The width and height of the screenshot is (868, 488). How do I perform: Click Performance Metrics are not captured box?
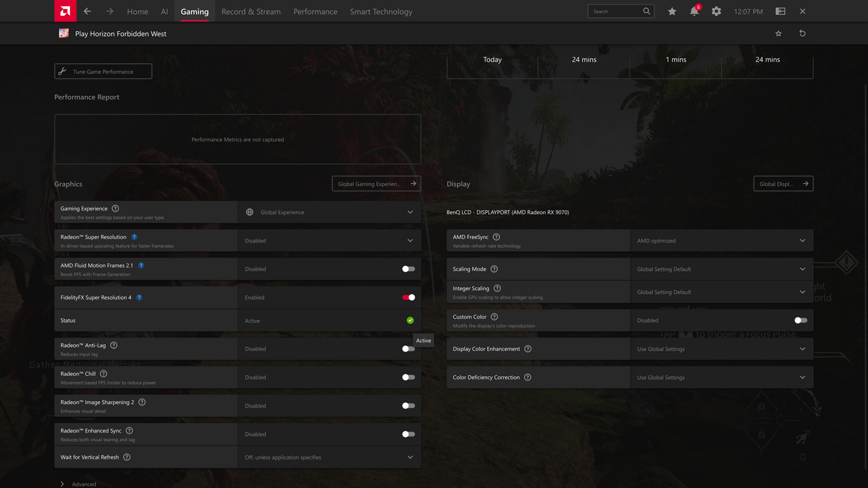(x=238, y=139)
